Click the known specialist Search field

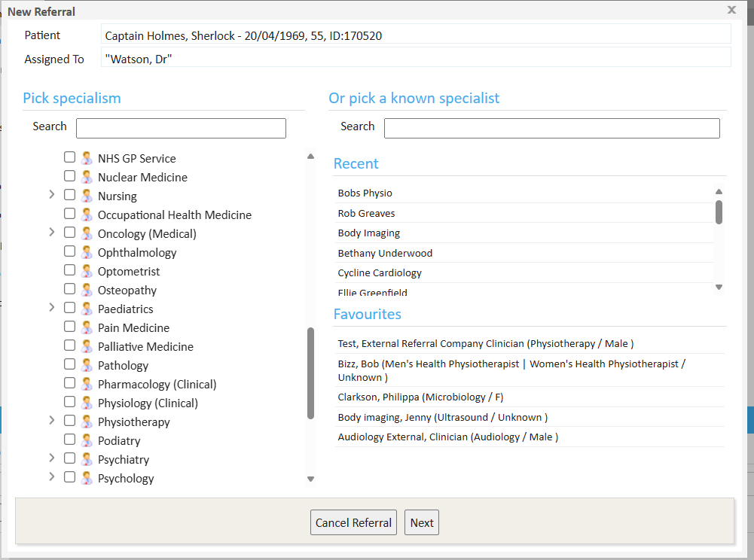551,129
